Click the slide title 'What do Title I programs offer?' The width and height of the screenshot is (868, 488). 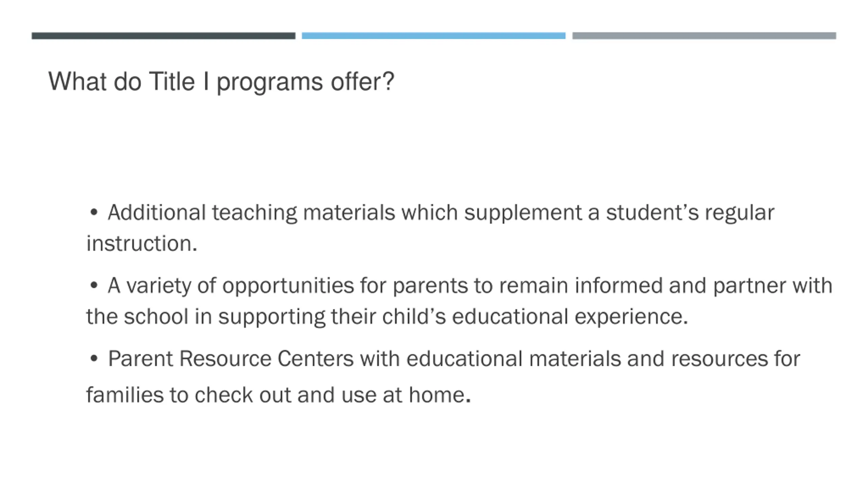tap(221, 82)
